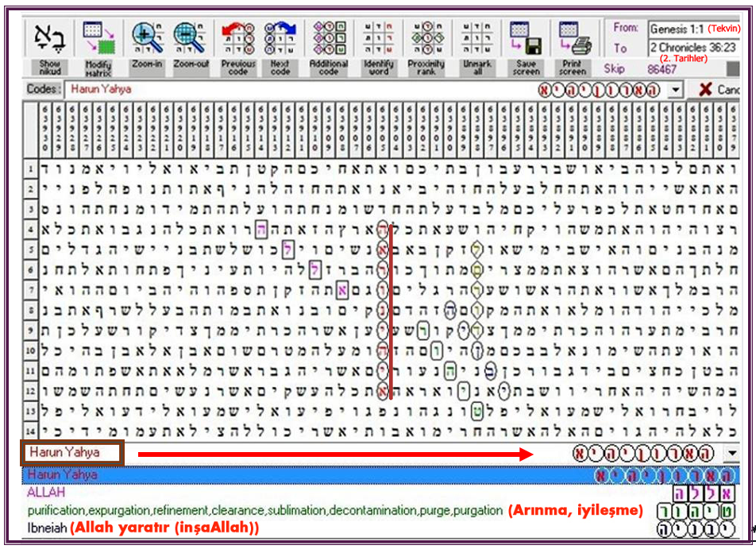Select the purification, expurgation code row
The height and width of the screenshot is (553, 756).
click(381, 511)
